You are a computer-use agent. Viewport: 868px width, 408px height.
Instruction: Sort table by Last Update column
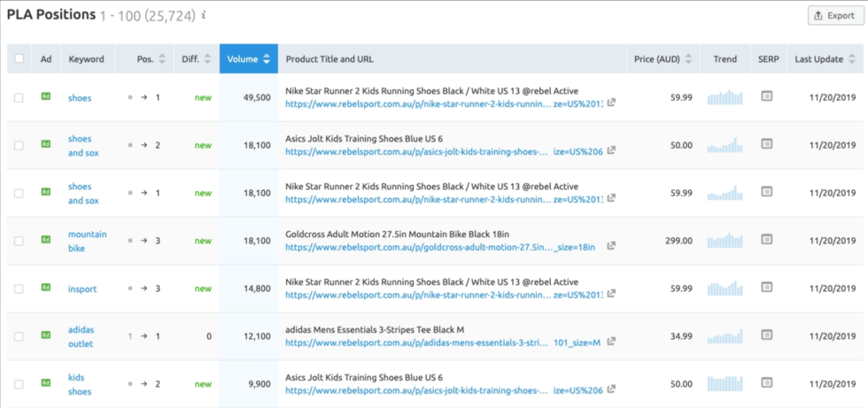click(852, 58)
